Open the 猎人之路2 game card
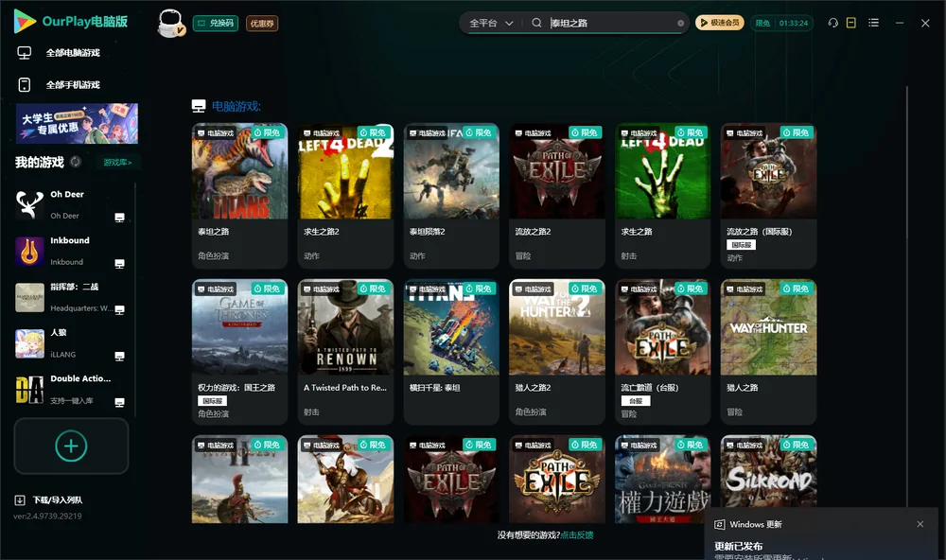This screenshot has width=946, height=560. 557,352
